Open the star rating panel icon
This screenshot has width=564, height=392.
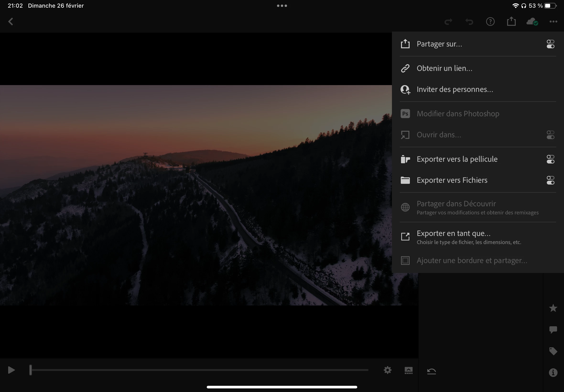(x=553, y=308)
